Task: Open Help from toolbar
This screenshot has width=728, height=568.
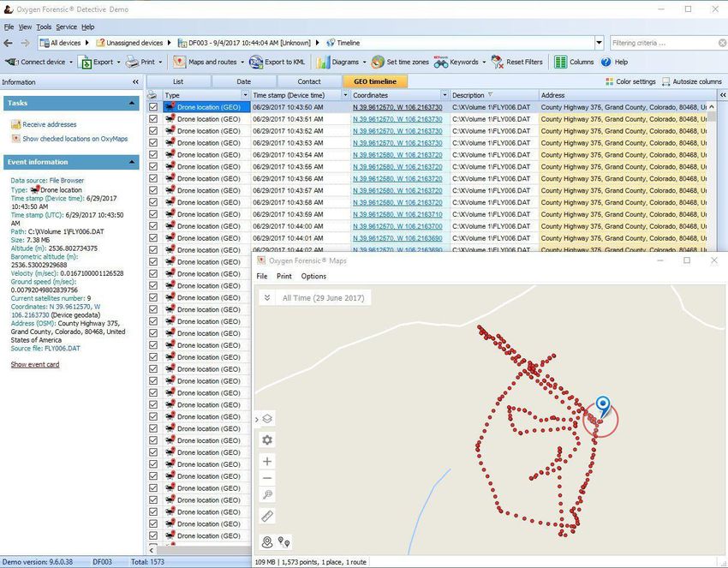Action: point(614,62)
